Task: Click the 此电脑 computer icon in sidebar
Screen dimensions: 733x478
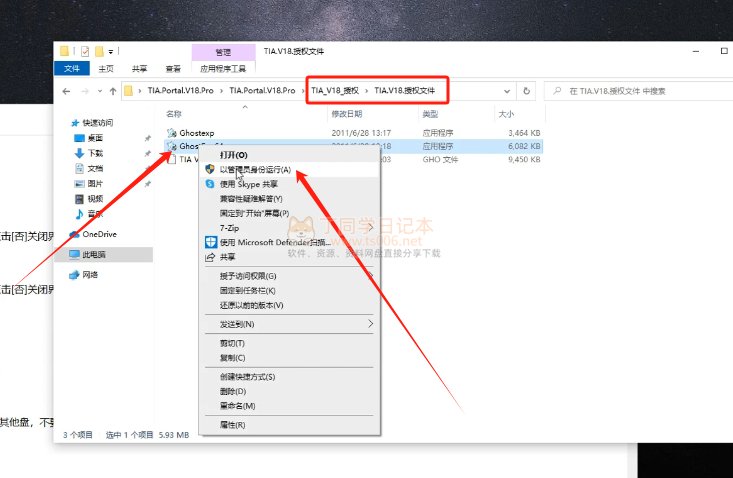Action: tap(74, 255)
